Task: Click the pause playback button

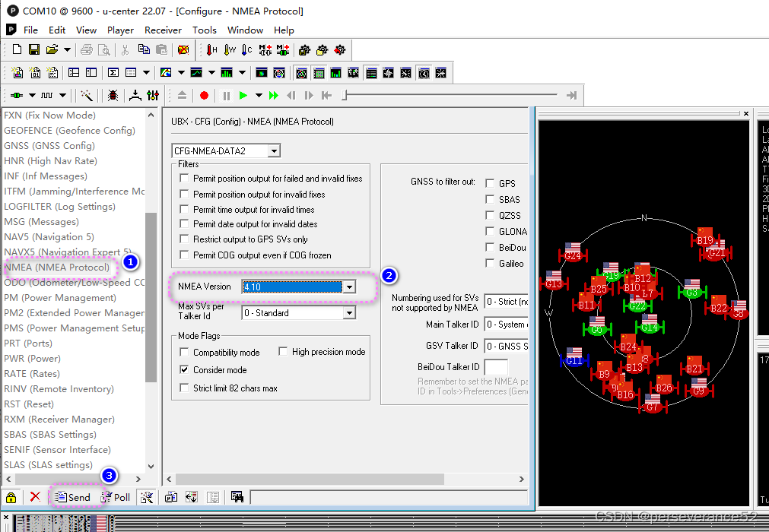Action: click(x=226, y=96)
